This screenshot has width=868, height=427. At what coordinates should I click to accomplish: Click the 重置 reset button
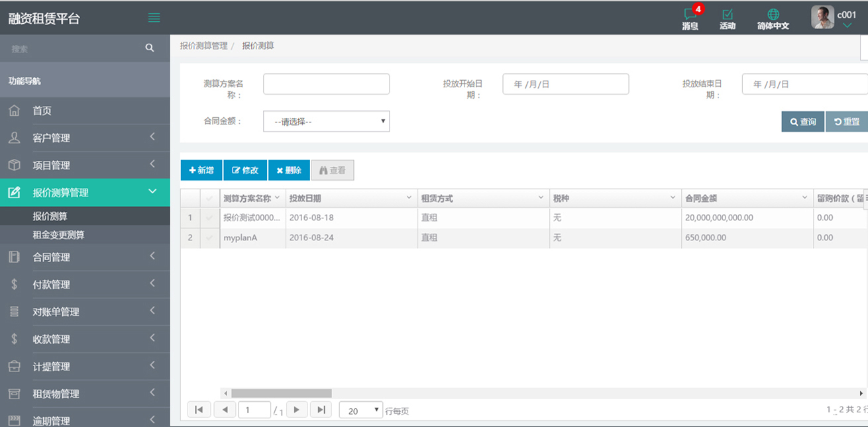847,122
